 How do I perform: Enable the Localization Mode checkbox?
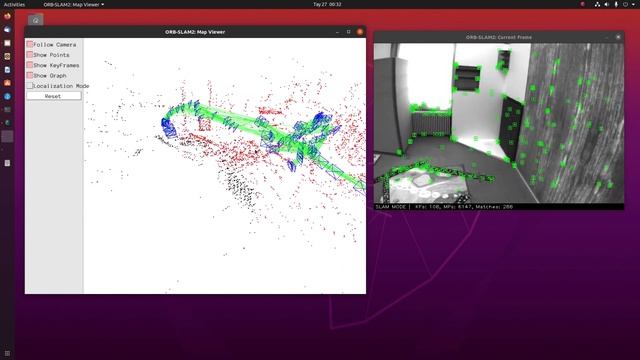coord(30,86)
